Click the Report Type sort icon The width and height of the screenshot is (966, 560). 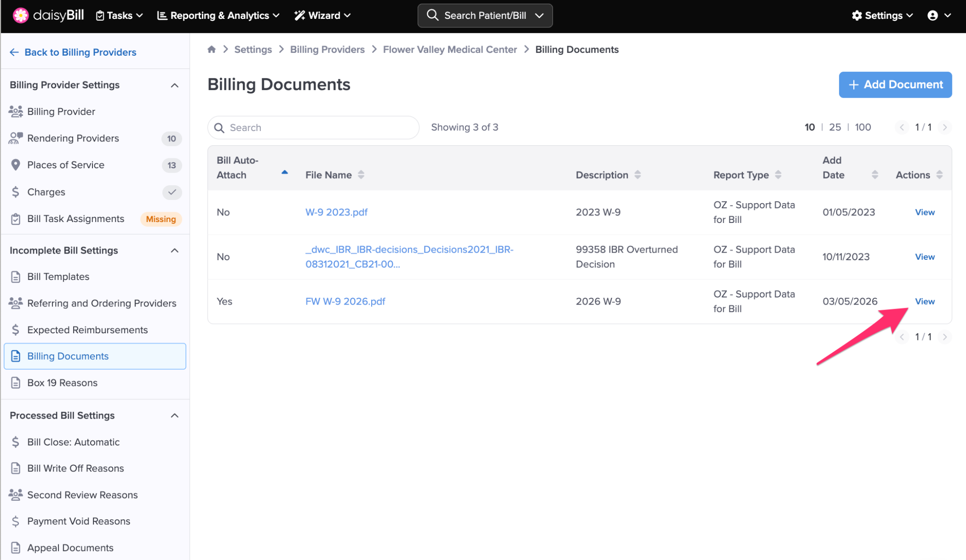[778, 175]
